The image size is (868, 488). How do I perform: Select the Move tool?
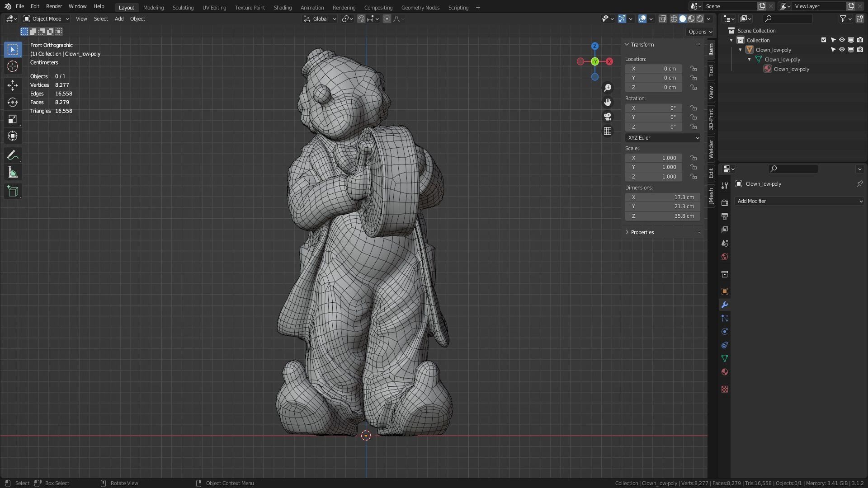pos(13,85)
